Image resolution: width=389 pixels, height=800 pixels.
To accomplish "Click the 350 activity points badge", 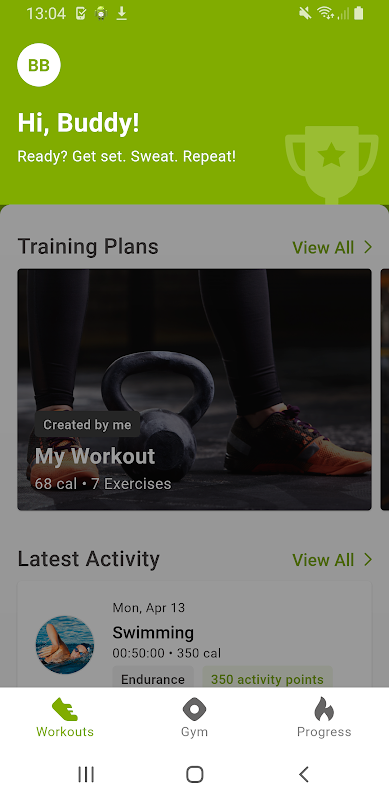I will click(x=267, y=679).
